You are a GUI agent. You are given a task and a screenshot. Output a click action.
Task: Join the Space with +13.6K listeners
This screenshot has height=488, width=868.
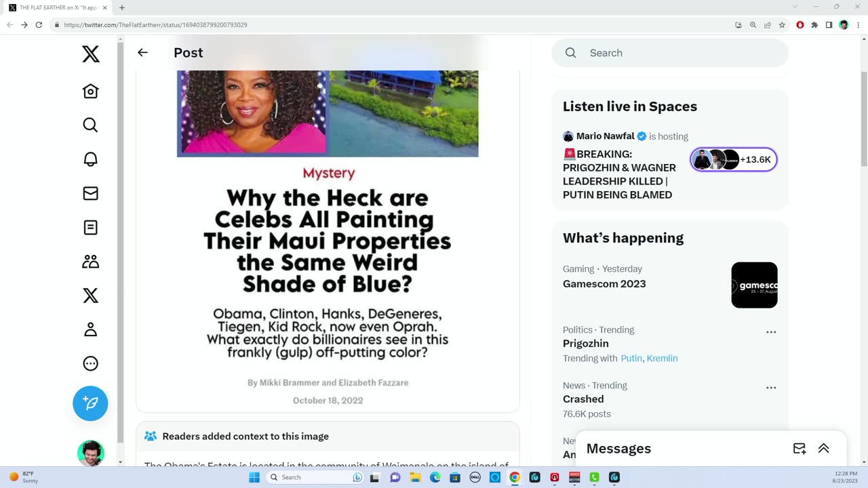tap(733, 160)
